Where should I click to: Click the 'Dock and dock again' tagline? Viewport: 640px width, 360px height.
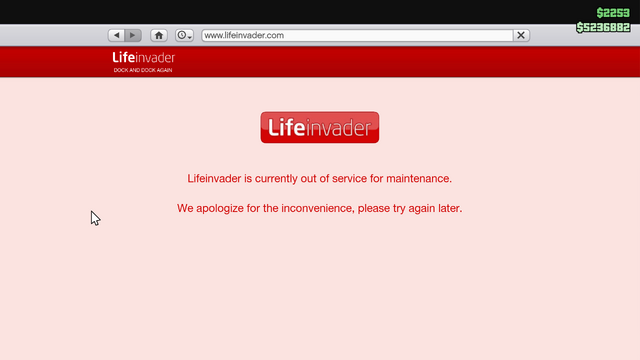pos(143,70)
